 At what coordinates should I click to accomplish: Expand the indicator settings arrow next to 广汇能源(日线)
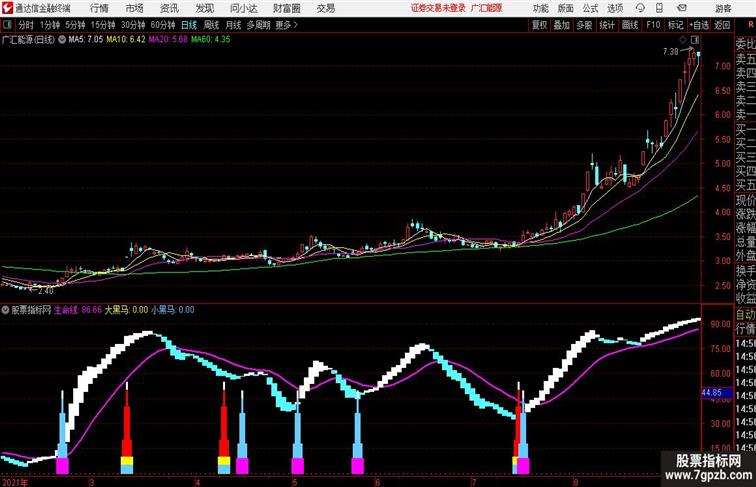(62, 40)
